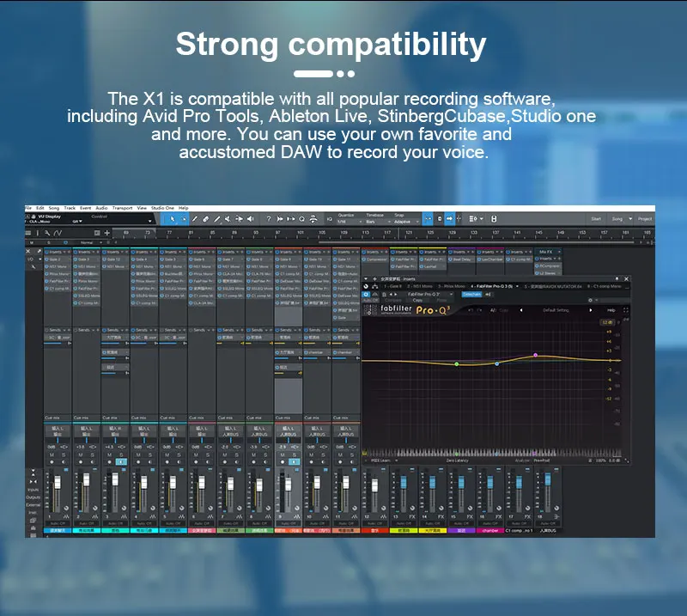This screenshot has height=616, width=687.
Task: Open the Song menu
Action: click(54, 208)
